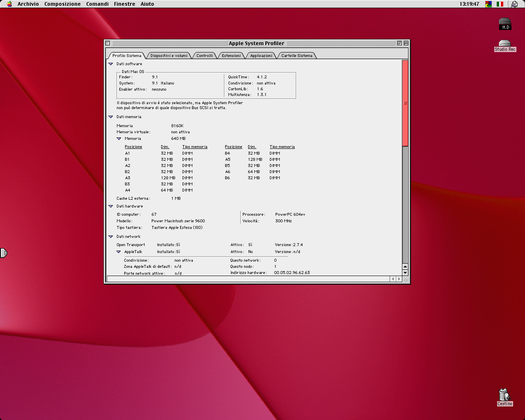Click the close box of the Apple System Profiler window
Screen dimensions: 525x420
point(107,43)
